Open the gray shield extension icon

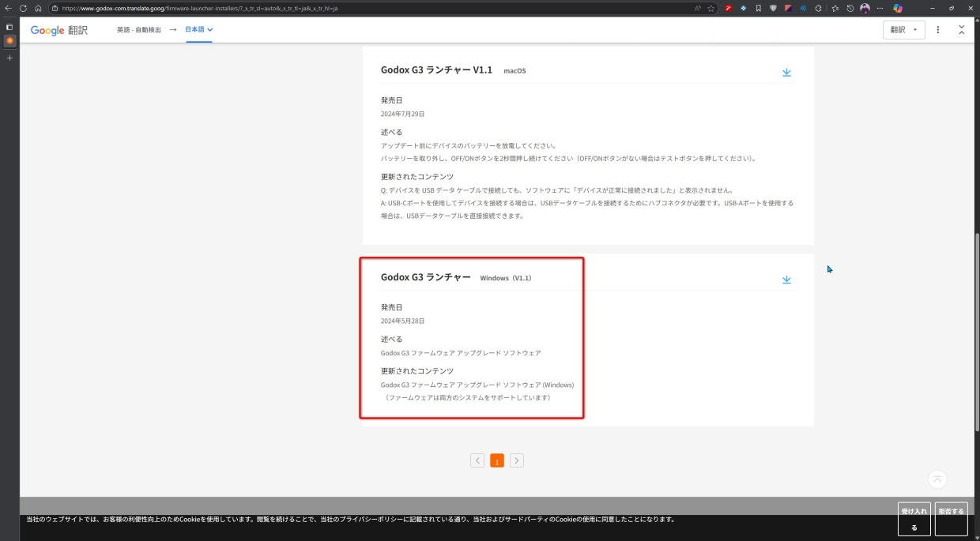coord(773,8)
